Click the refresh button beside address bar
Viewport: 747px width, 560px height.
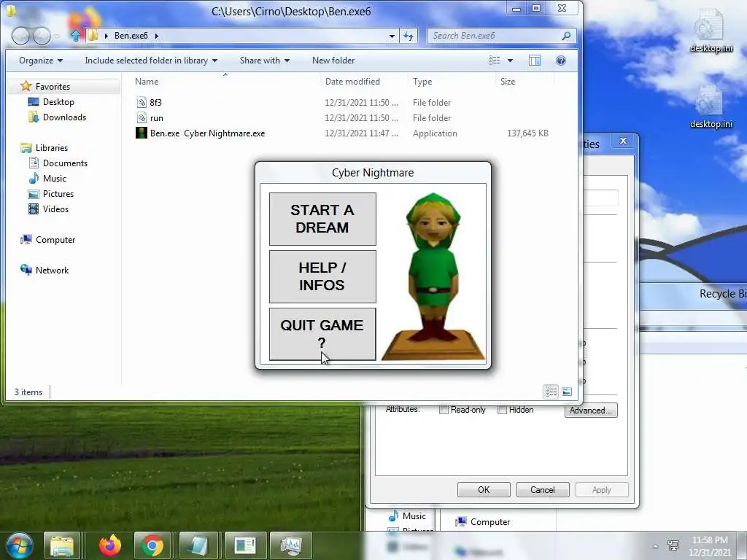(409, 36)
